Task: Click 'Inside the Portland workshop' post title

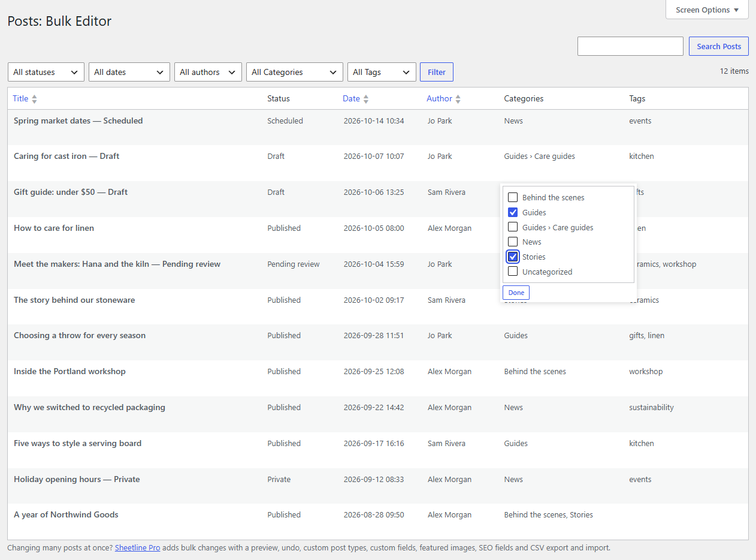Action: point(69,371)
